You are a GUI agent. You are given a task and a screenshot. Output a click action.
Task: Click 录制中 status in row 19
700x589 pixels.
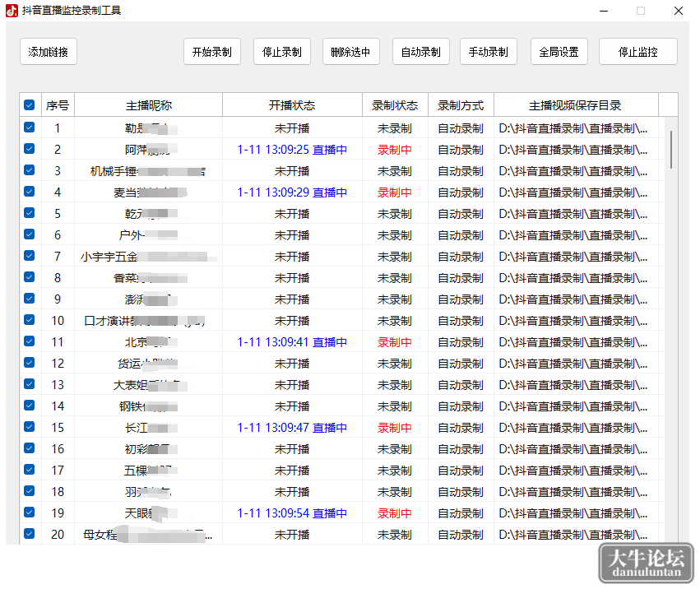tap(395, 513)
